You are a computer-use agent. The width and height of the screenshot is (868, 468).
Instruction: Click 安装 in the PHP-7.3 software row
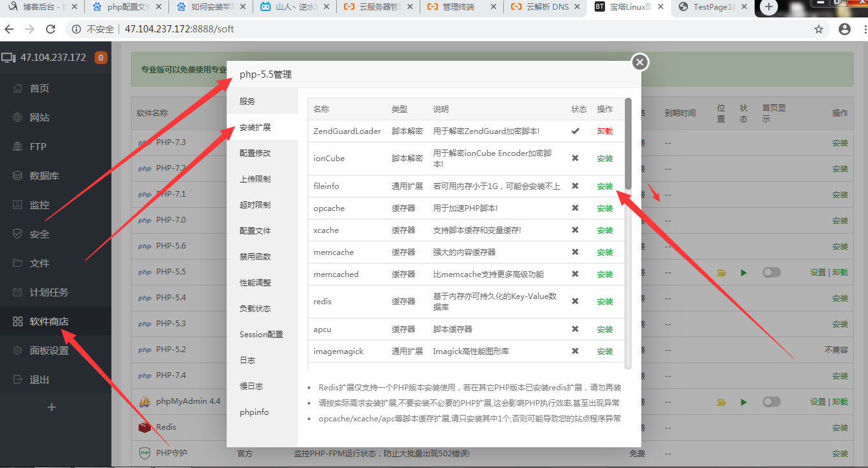coord(840,143)
